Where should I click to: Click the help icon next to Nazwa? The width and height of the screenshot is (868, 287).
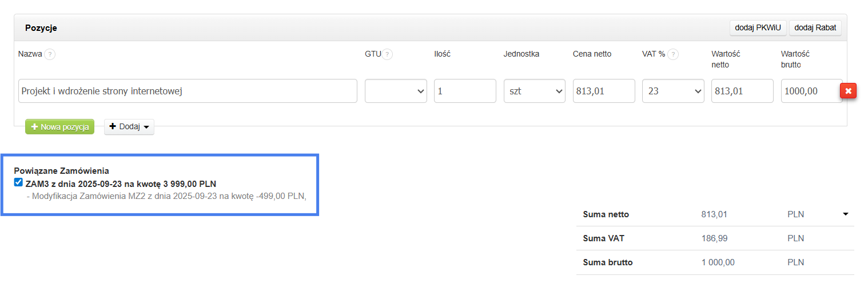pyautogui.click(x=50, y=55)
